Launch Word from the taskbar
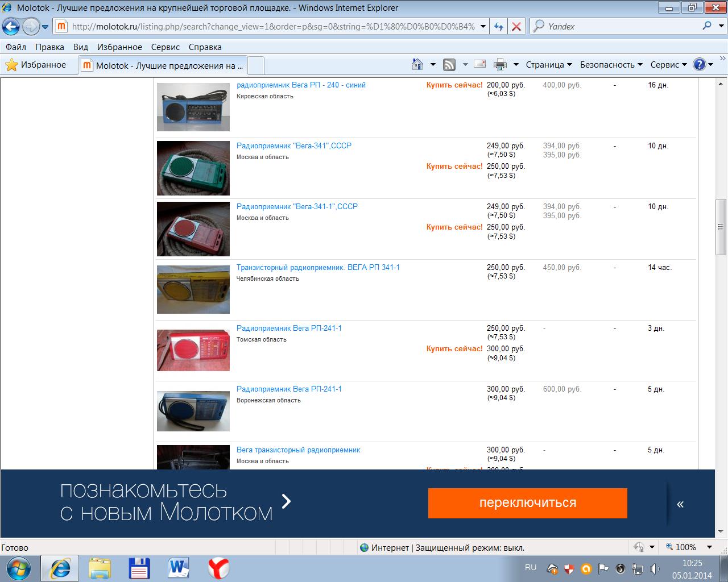Image resolution: width=728 pixels, height=582 pixels. coord(179,568)
